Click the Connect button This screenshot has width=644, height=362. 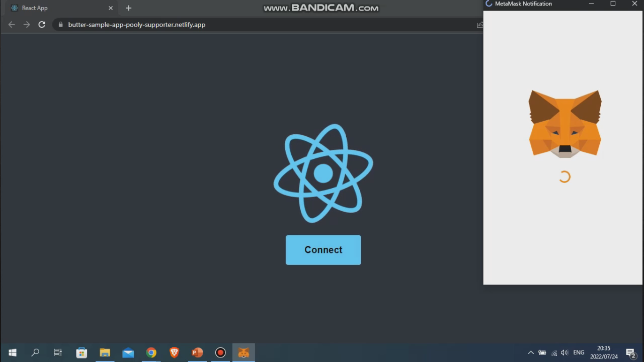pyautogui.click(x=323, y=250)
